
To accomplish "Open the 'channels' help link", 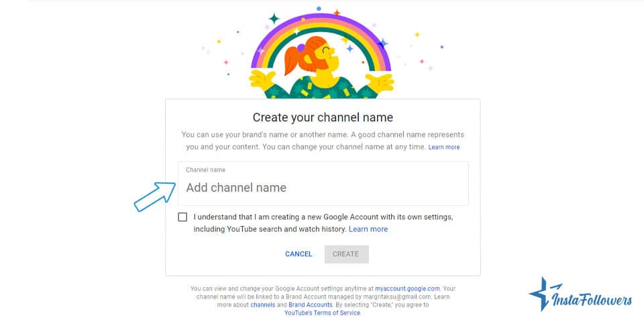I will [x=263, y=305].
